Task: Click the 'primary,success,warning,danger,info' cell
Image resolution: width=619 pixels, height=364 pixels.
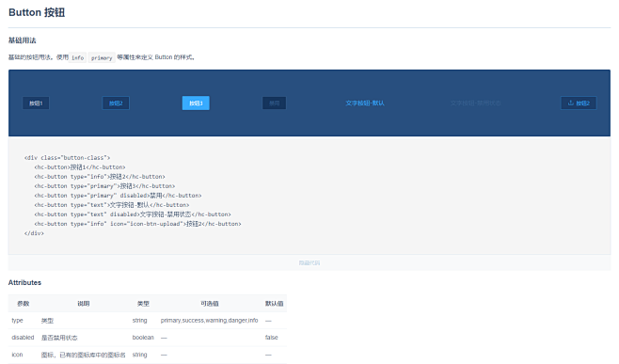Action: click(x=209, y=320)
